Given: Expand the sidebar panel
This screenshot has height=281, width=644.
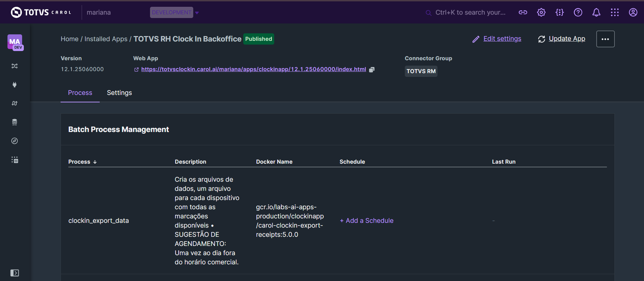Looking at the screenshot, I should 15,273.
